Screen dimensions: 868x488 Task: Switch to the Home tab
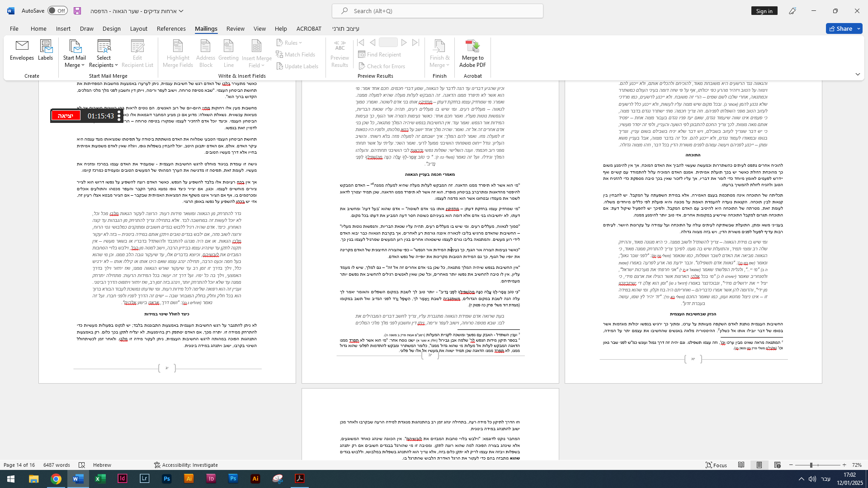click(38, 28)
